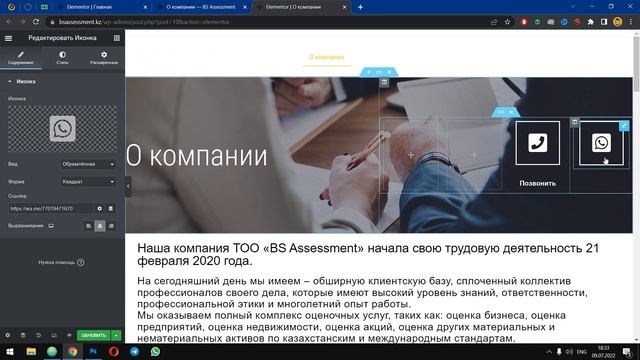Align icon center

pyautogui.click(x=100, y=226)
